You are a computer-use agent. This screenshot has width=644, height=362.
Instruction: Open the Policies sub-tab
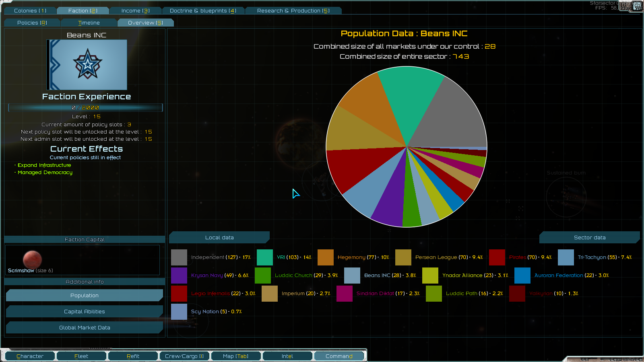32,23
